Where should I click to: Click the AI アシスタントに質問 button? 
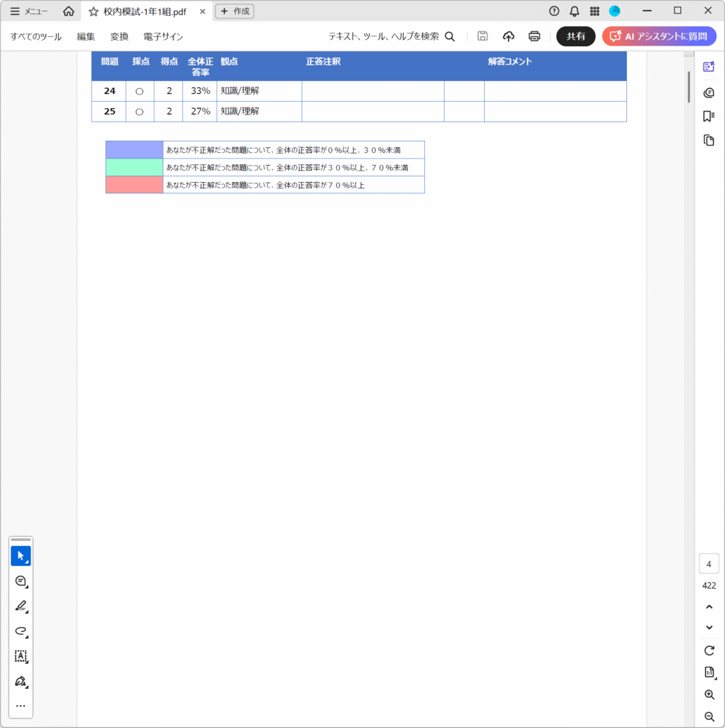tap(659, 36)
